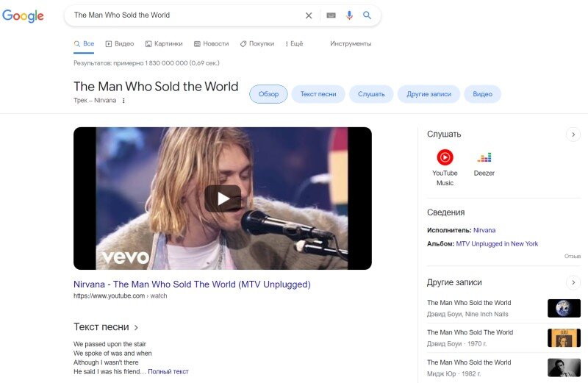Open the Дэвид Боуи 1970 recording
Viewport: 588px width, 383px height.
pos(503,338)
